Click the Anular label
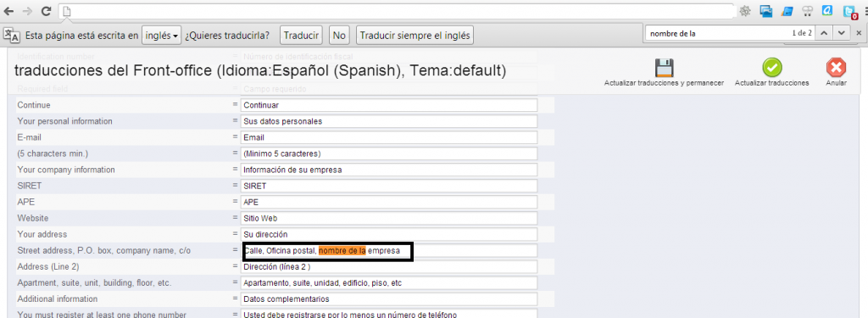The image size is (868, 318). pyautogui.click(x=836, y=83)
